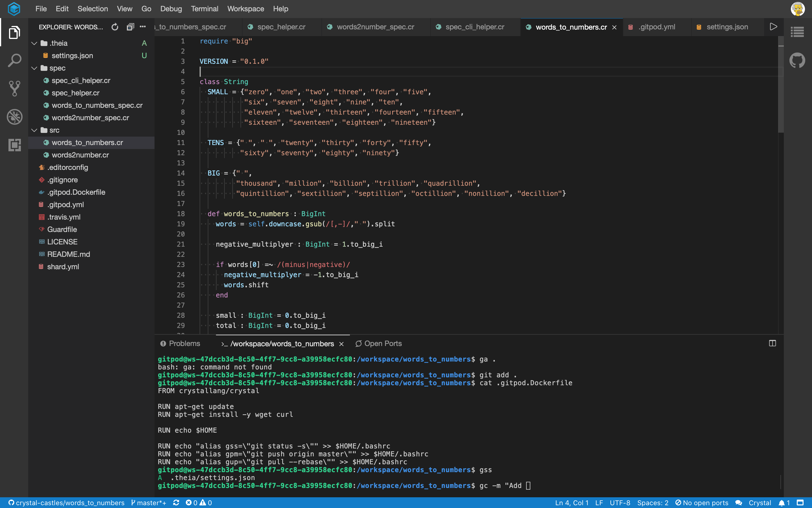The image size is (812, 508).
Task: Open .travis.yml in the Explorer
Action: (x=91, y=217)
